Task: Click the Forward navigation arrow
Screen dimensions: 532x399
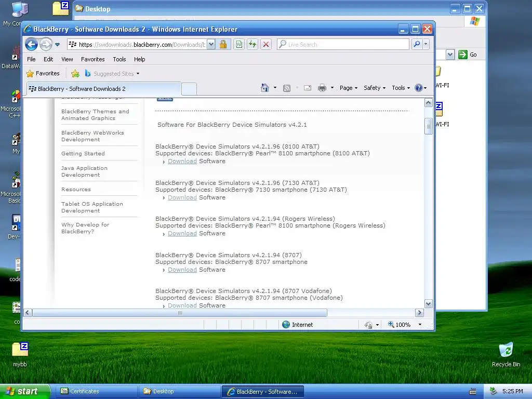Action: pyautogui.click(x=46, y=45)
